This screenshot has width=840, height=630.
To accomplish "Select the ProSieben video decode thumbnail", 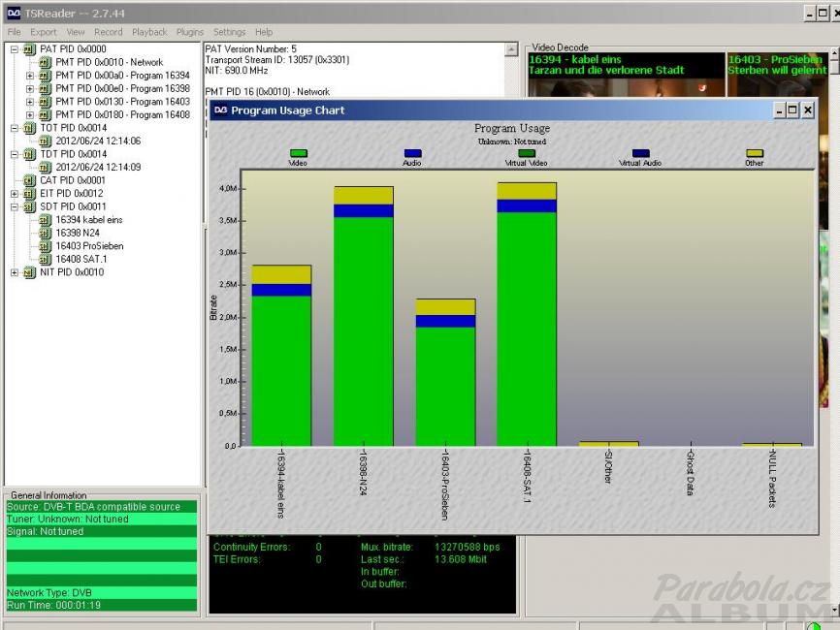I will click(777, 75).
